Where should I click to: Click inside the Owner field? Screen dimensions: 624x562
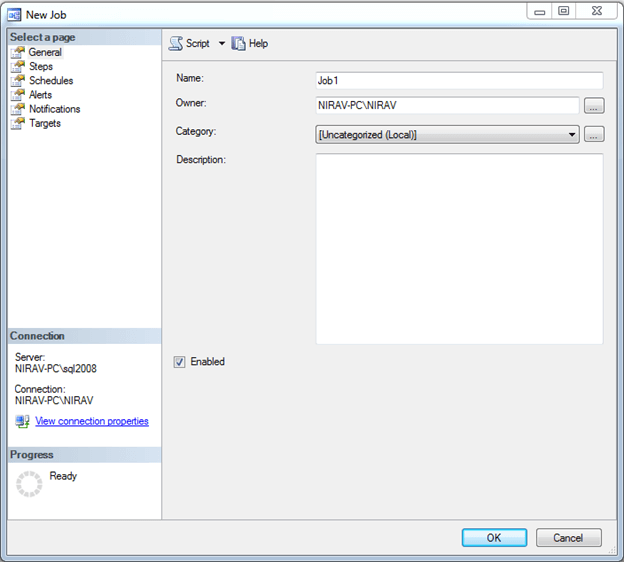tap(447, 105)
